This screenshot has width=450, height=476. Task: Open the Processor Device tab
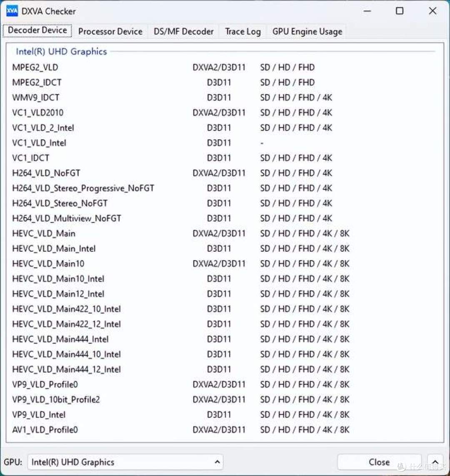pos(110,32)
